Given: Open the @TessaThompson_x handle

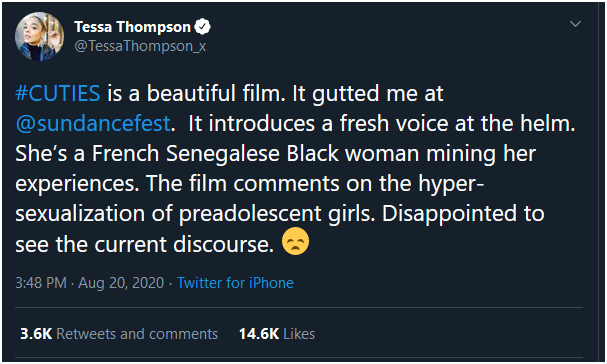Looking at the screenshot, I should click(140, 46).
